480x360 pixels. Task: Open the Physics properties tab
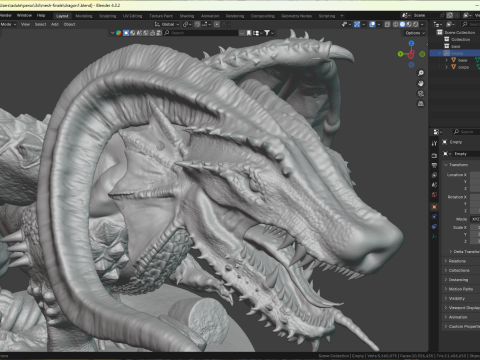(x=434, y=217)
